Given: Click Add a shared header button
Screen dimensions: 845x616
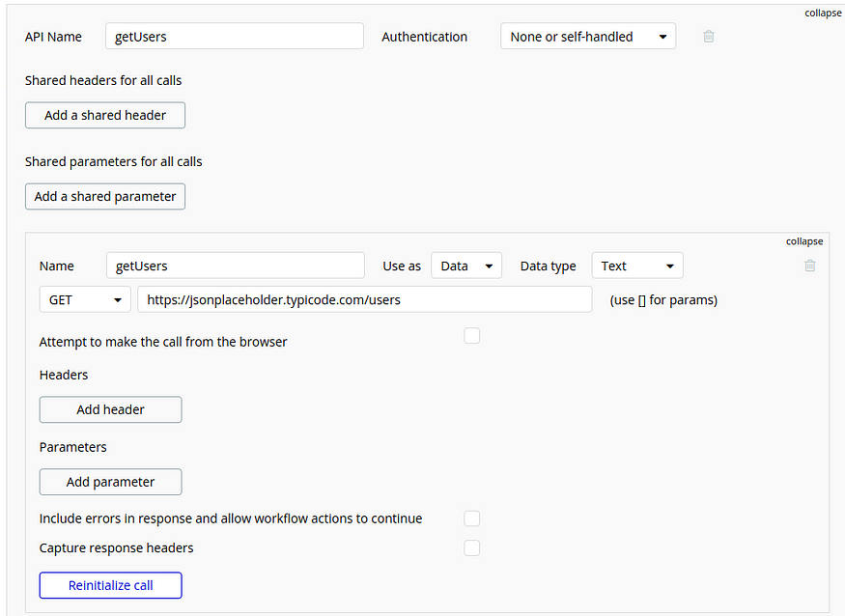Looking at the screenshot, I should click(105, 115).
